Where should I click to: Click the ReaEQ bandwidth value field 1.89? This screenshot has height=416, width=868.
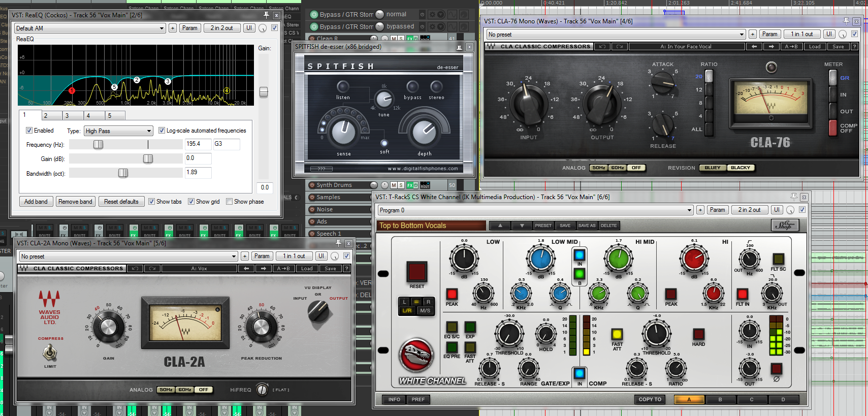pos(198,173)
